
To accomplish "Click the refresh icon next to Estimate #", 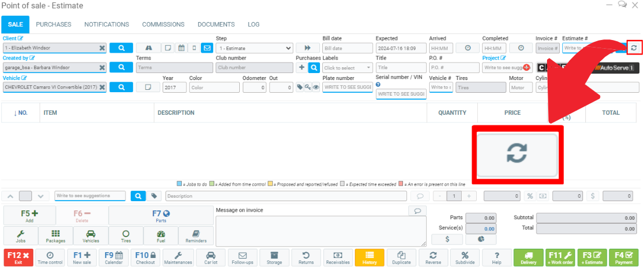I will pyautogui.click(x=634, y=48).
